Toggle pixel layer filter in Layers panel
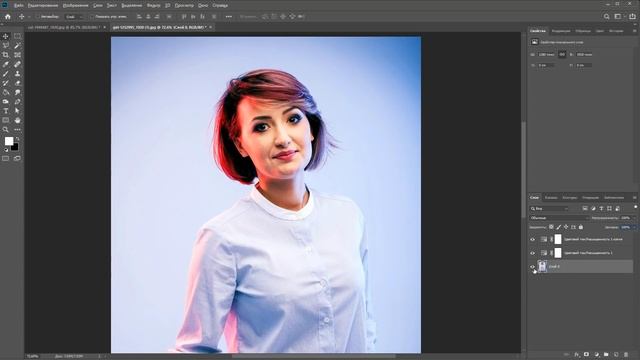 [x=585, y=209]
